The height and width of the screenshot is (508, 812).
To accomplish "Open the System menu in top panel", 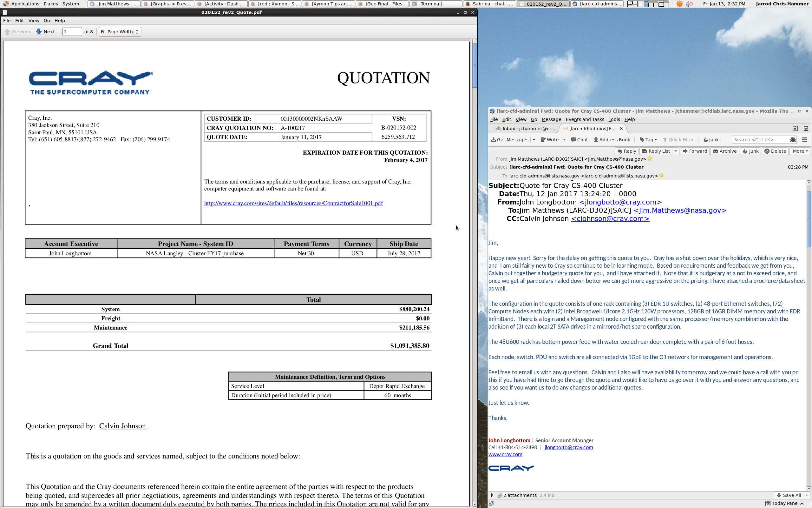I will (x=70, y=4).
